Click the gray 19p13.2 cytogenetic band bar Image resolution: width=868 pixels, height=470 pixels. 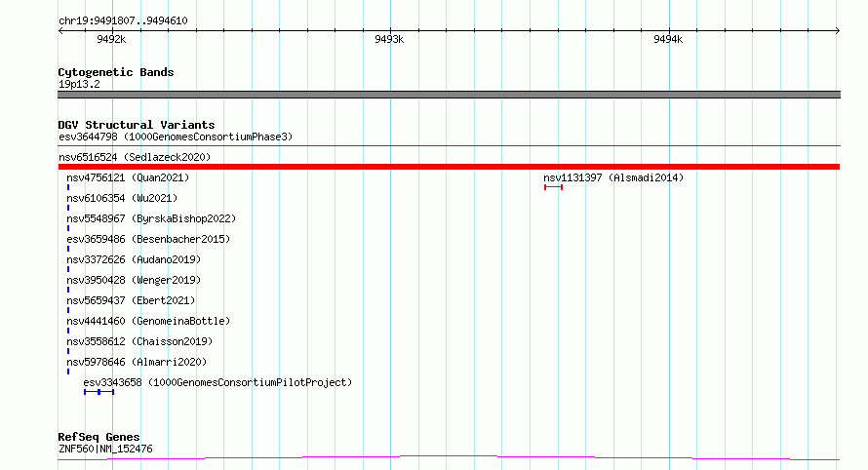(449, 95)
